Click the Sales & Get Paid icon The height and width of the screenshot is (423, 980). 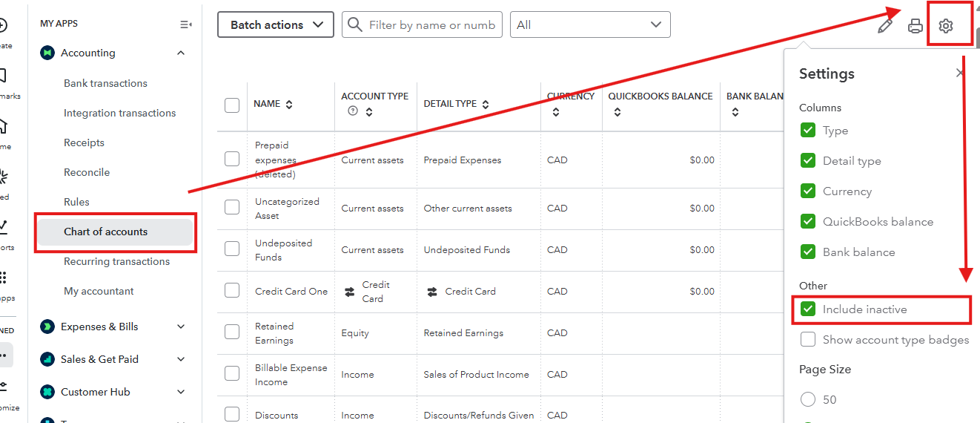tap(47, 359)
